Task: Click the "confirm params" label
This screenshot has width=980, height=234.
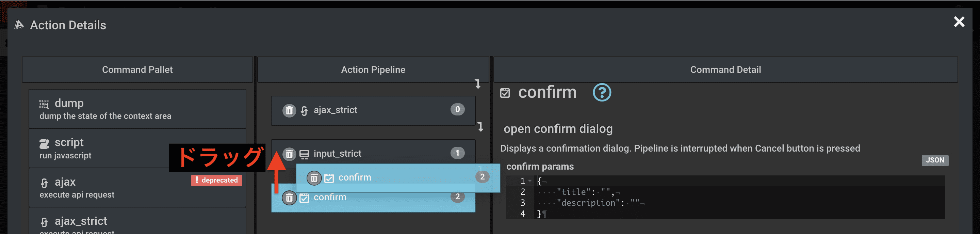Action: [x=540, y=167]
